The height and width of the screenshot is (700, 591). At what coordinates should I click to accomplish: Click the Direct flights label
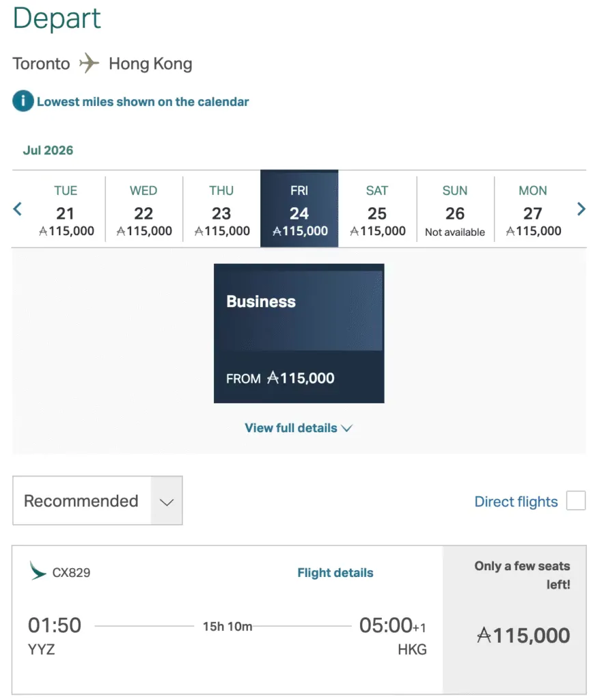pyautogui.click(x=516, y=502)
